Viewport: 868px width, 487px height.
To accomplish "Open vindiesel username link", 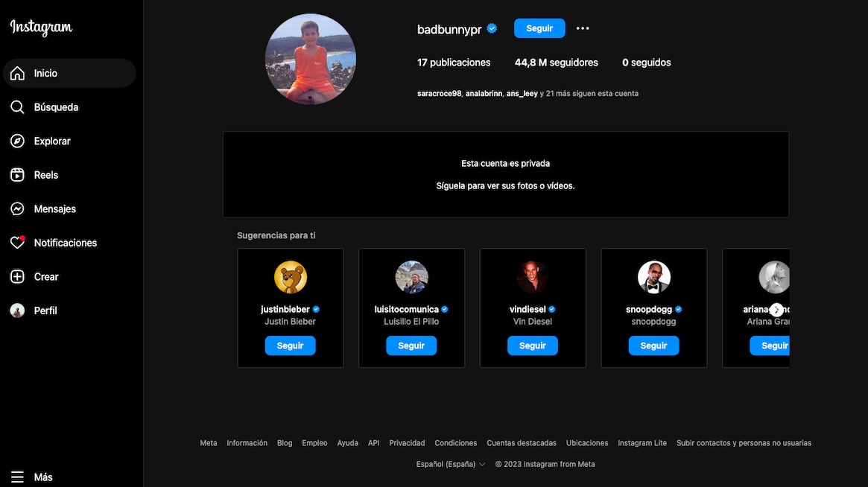I will [528, 309].
